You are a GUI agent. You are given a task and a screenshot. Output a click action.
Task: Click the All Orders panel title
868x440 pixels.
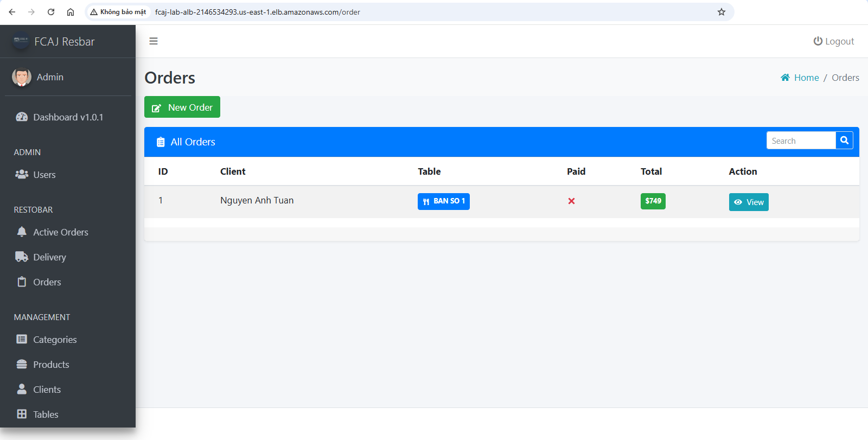[193, 142]
